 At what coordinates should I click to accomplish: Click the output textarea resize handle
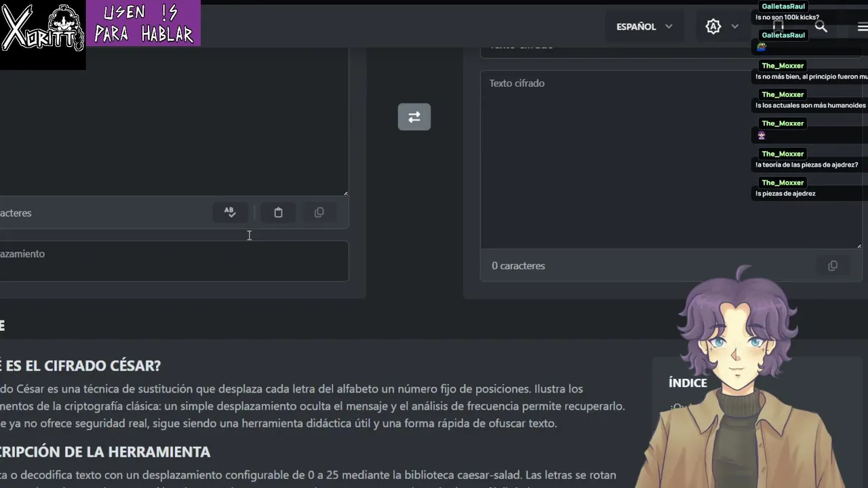coord(859,245)
